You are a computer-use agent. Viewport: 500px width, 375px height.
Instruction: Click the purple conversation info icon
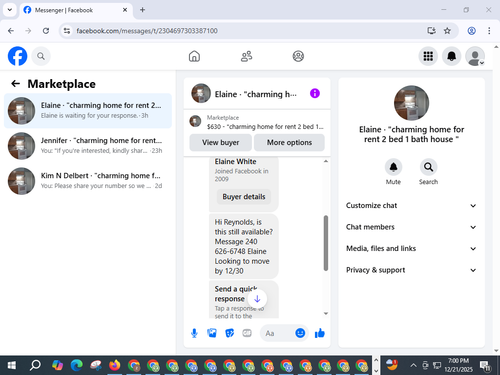pos(315,93)
